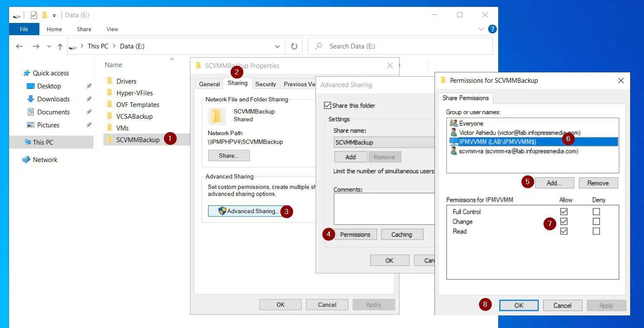Toggle Allow checkbox for Change
Viewport: 644px width, 328px height.
(x=563, y=221)
